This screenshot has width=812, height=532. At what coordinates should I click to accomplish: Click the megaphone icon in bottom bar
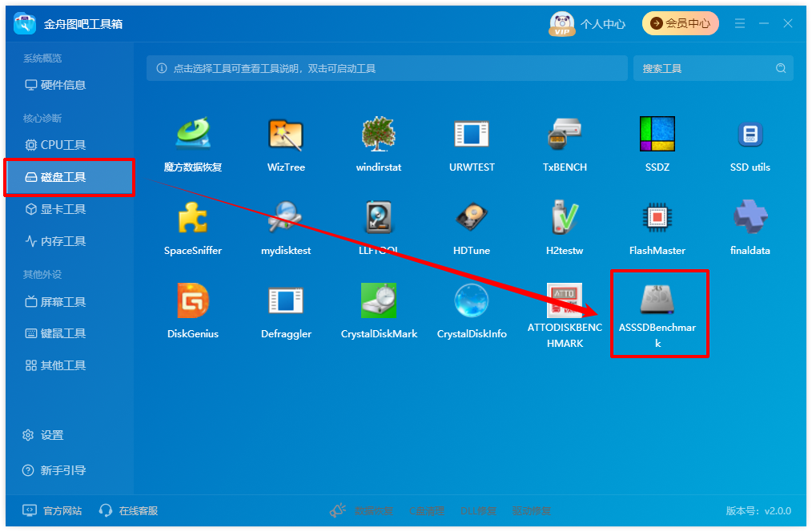[338, 510]
